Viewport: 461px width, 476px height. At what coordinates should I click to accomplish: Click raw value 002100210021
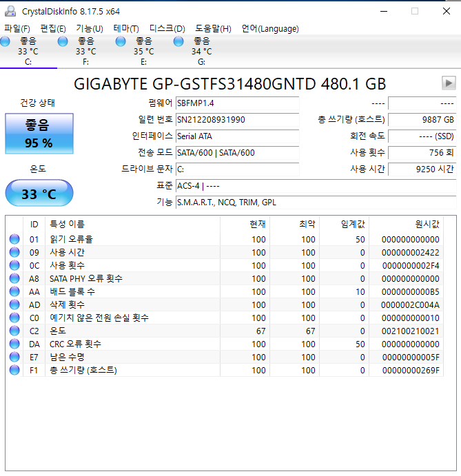point(410,331)
